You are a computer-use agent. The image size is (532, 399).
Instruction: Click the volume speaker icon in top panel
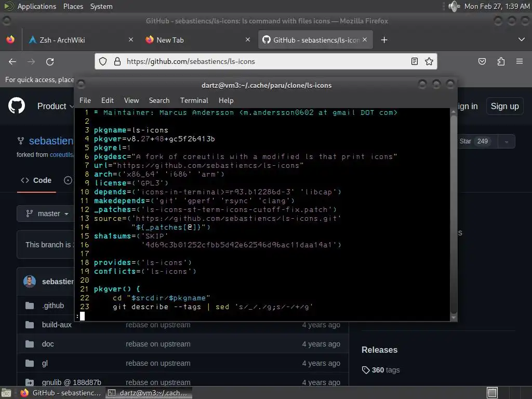(x=454, y=6)
